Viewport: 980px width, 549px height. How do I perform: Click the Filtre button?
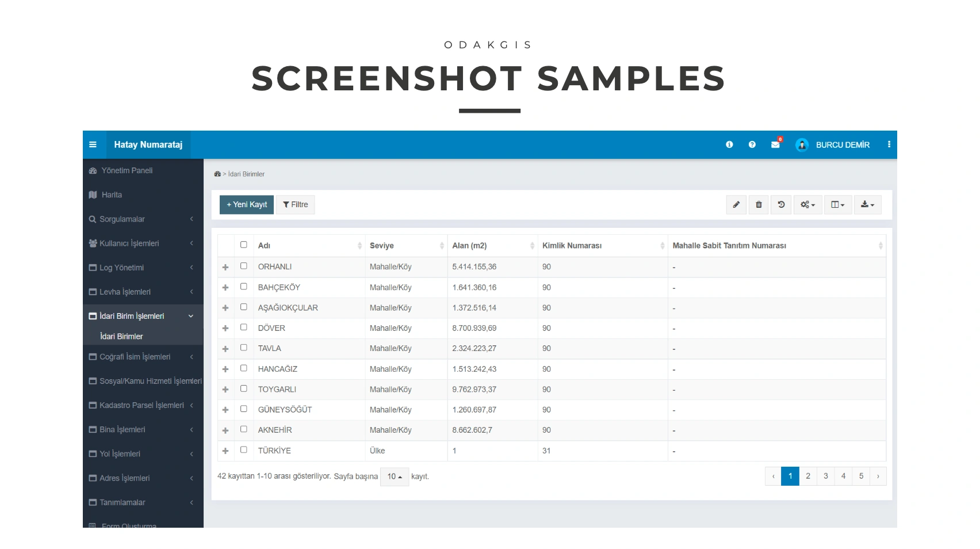coord(296,204)
